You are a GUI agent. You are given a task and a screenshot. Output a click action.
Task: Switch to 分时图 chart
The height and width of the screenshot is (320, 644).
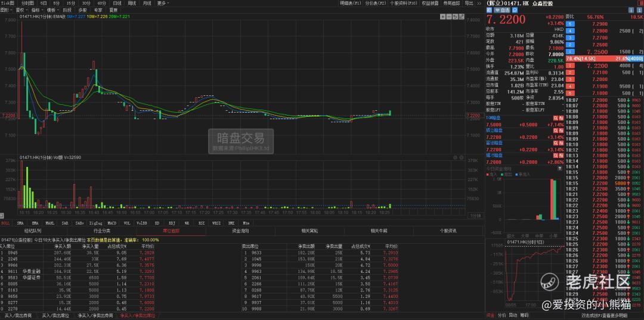click(27, 4)
